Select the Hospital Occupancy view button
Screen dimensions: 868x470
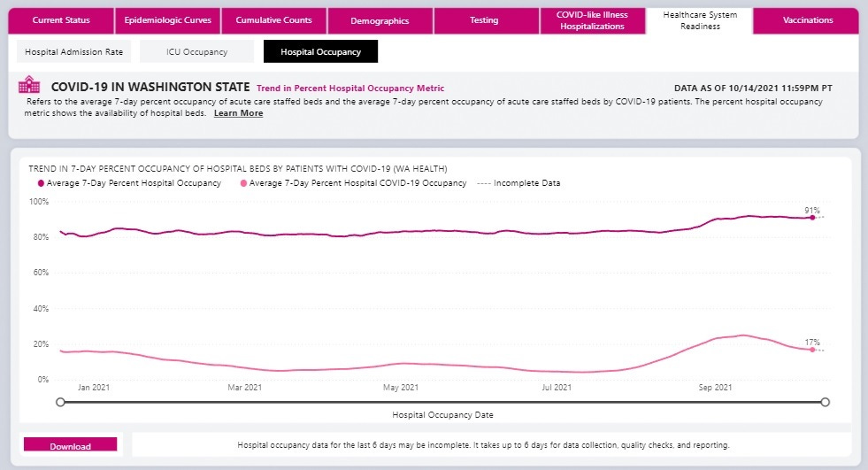click(320, 52)
